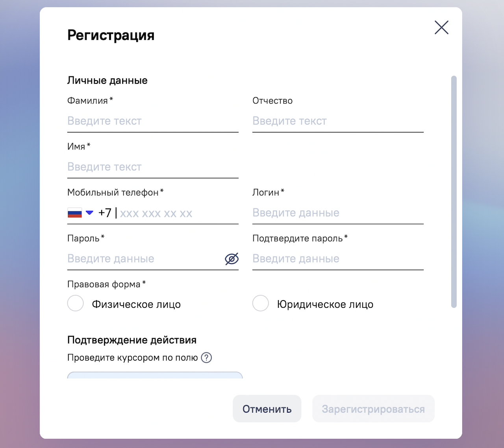Click into the Отчество input field

[x=338, y=121]
